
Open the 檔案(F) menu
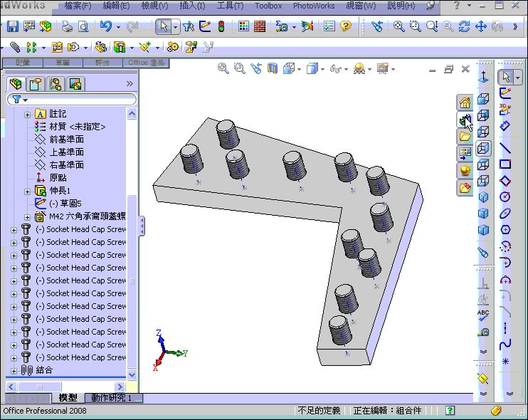(x=78, y=6)
